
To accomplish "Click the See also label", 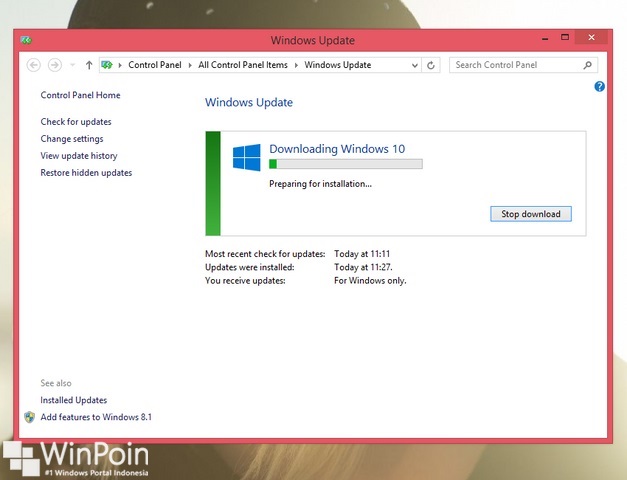I will pos(56,383).
